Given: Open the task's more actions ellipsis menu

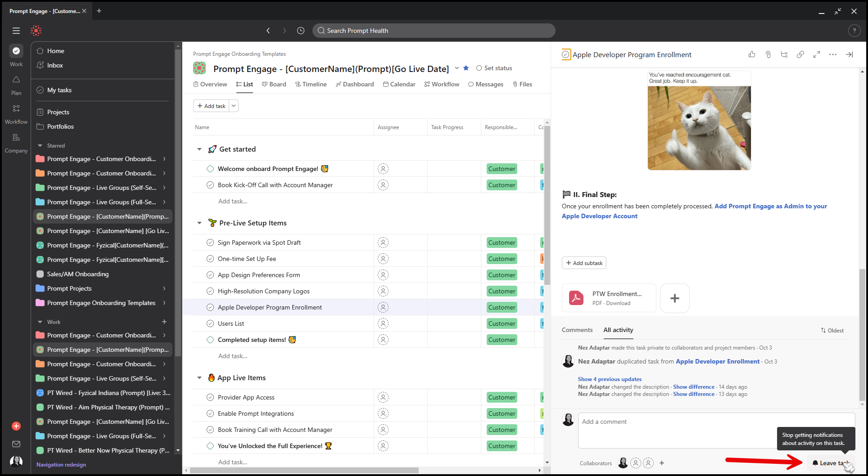Looking at the screenshot, I should coord(833,54).
